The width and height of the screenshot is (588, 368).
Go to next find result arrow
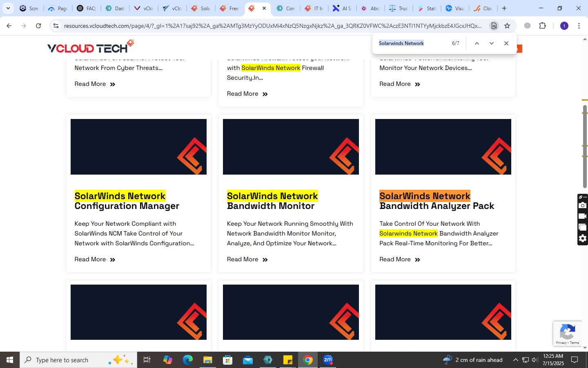492,43
